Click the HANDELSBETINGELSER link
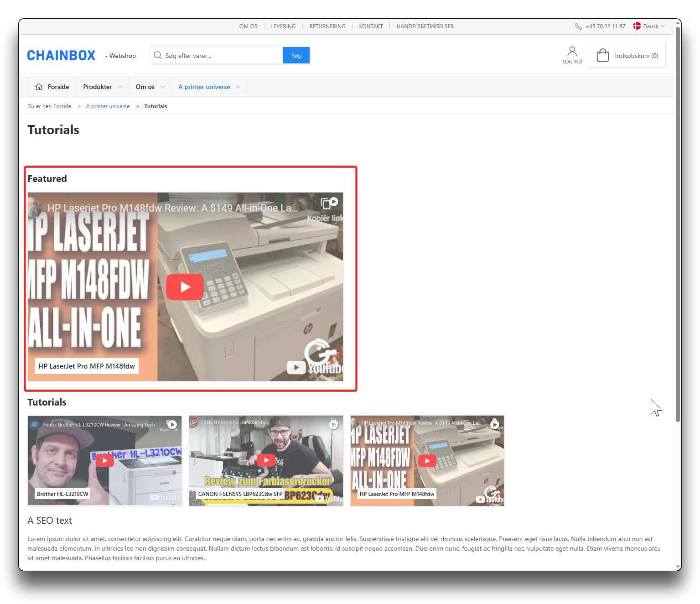The height and width of the screenshot is (604, 700). point(425,26)
